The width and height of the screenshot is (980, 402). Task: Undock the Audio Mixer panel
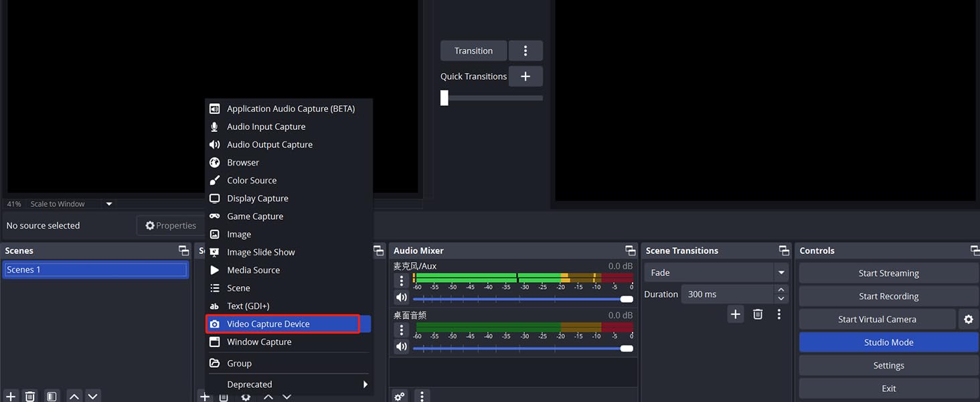630,251
